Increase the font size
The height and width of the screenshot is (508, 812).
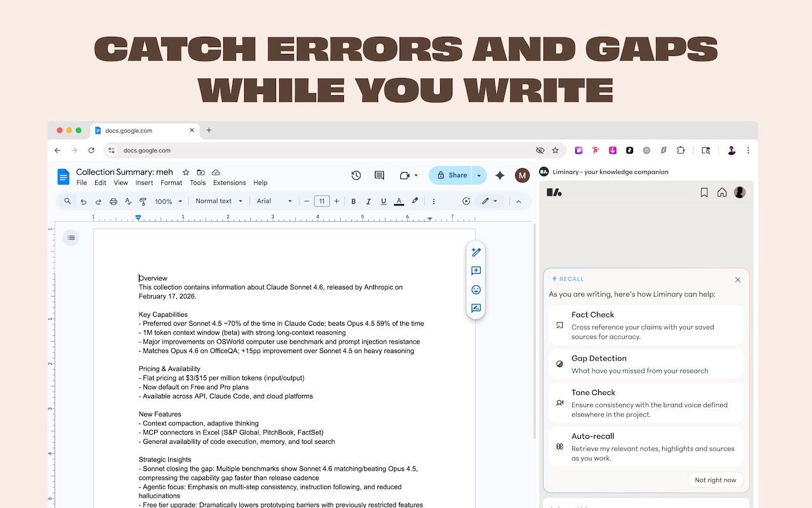337,201
